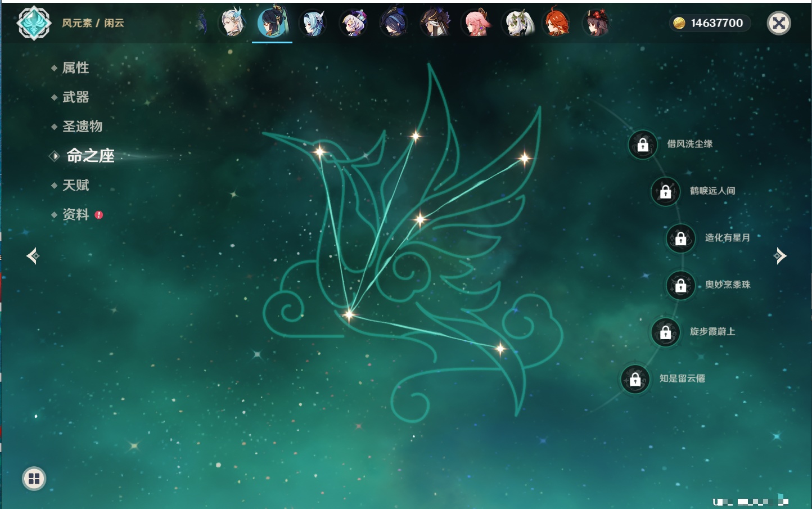Switch to the light-blue-haired character avatar

313,24
